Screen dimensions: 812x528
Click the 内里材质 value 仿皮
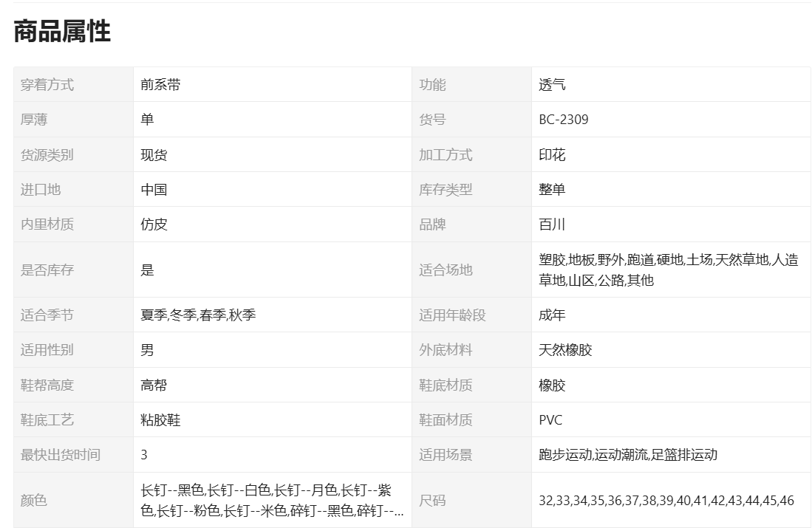pos(154,224)
